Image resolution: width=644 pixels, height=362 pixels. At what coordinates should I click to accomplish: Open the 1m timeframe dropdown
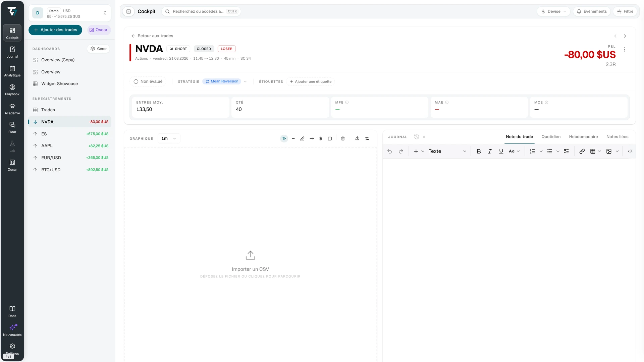pyautogui.click(x=169, y=138)
